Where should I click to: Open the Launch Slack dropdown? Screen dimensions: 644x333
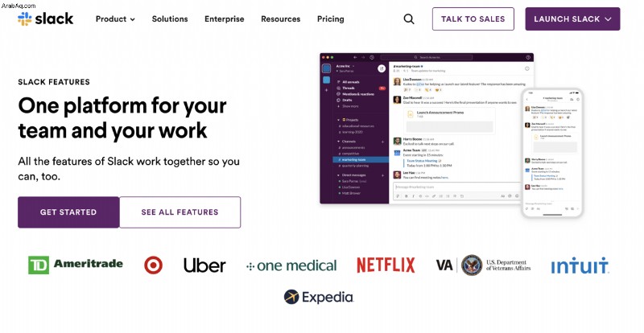coord(572,18)
